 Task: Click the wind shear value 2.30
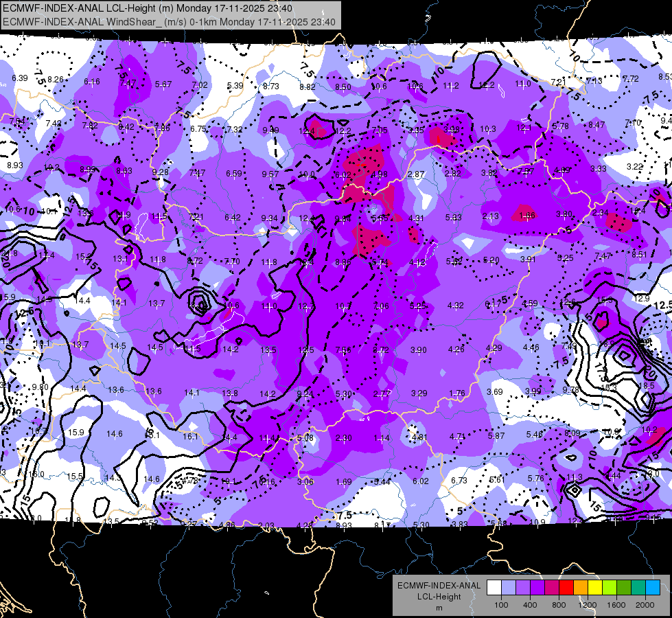[343, 438]
